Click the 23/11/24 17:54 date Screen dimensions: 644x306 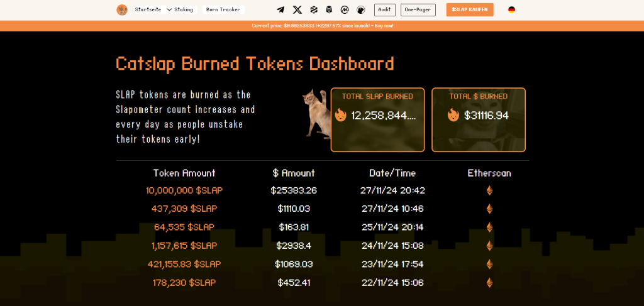393,264
